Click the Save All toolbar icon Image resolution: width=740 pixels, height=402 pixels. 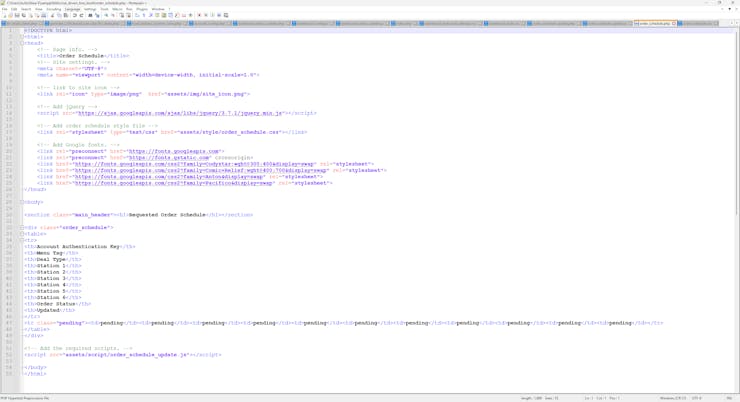point(24,15)
